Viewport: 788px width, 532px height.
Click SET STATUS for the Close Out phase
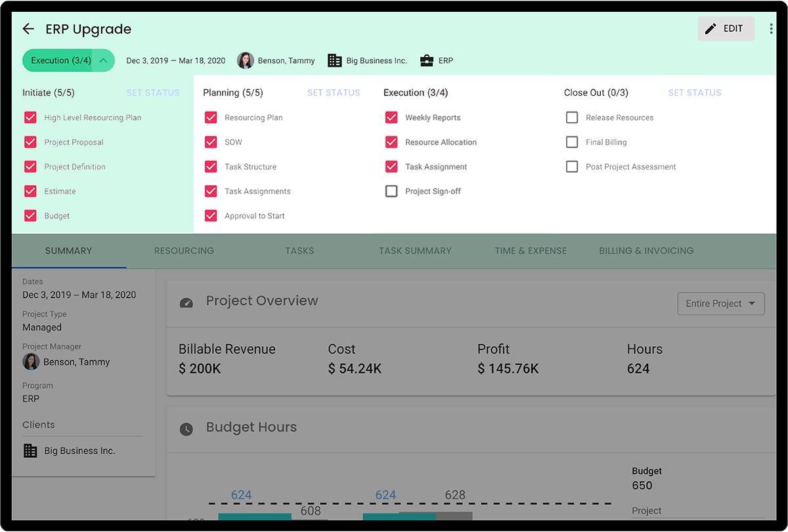point(695,93)
